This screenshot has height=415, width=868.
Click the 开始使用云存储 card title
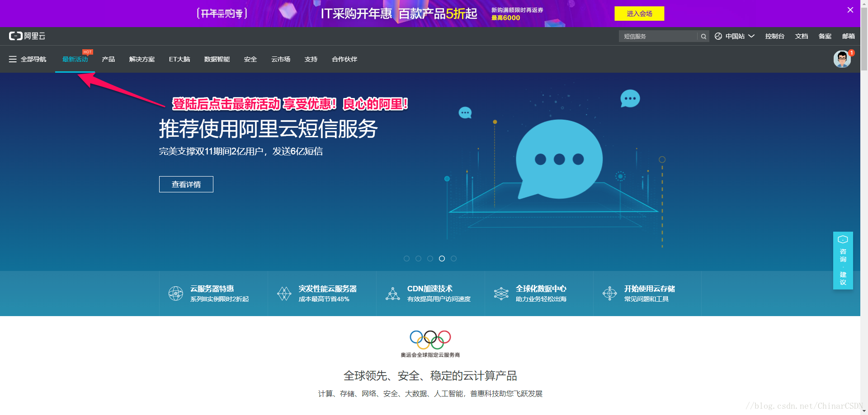650,289
